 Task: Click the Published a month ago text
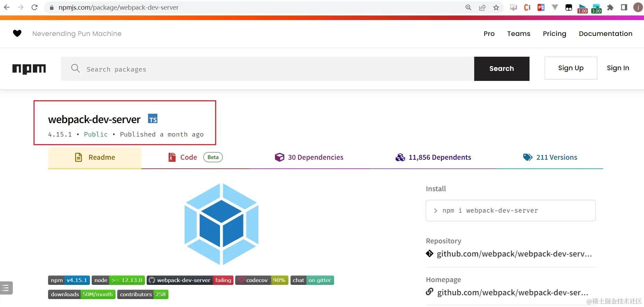pyautogui.click(x=162, y=134)
